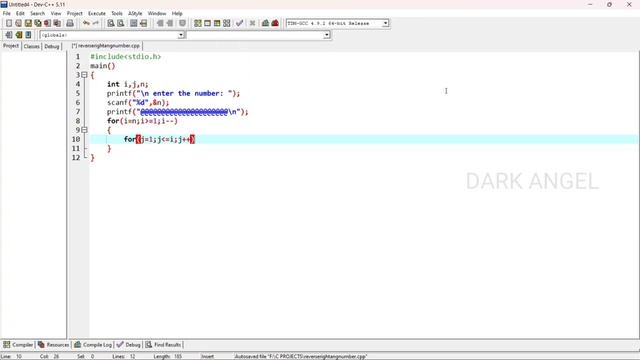Click the Stop execution X icon
The height and width of the screenshot is (360, 640).
pos(252,23)
